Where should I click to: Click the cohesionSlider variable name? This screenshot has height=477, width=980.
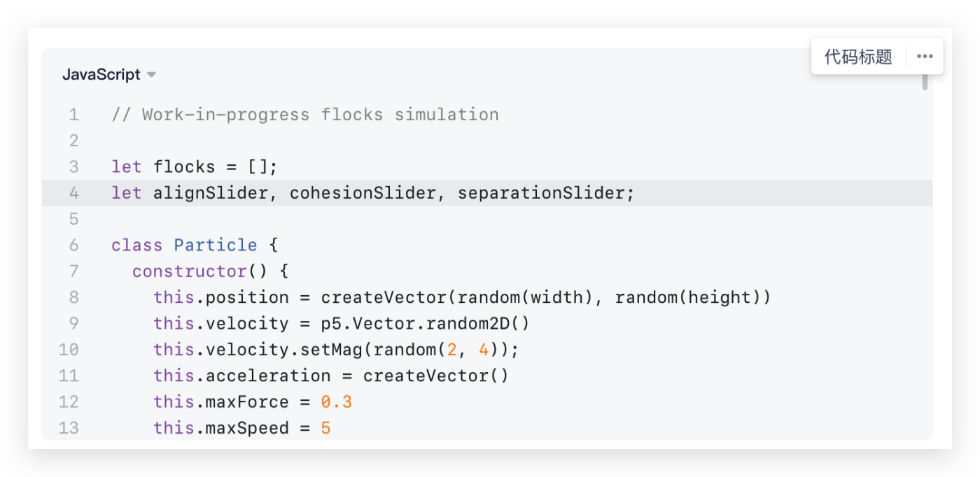coord(363,193)
